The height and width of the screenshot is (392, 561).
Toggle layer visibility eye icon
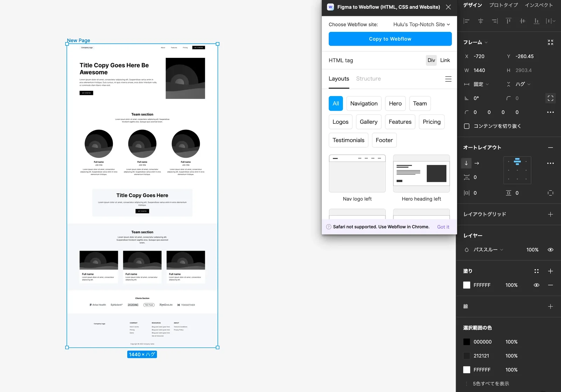[550, 250]
